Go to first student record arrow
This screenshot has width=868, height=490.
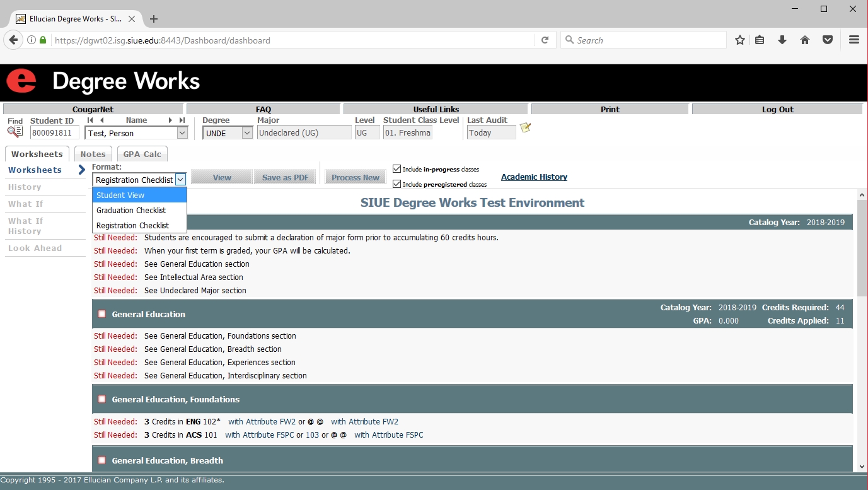tap(90, 120)
